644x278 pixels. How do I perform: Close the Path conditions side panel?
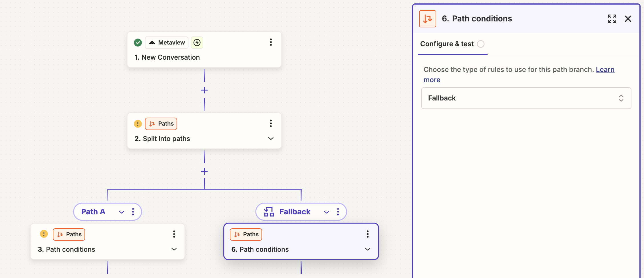628,19
